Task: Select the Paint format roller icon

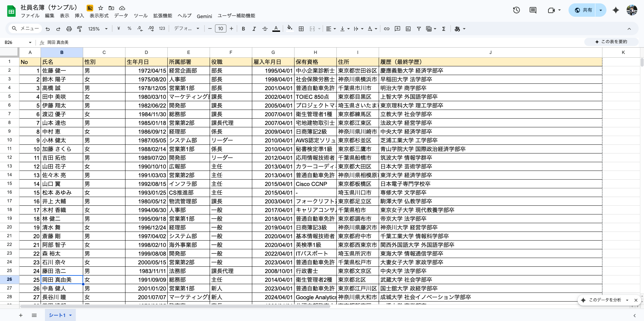Action: (x=79, y=29)
